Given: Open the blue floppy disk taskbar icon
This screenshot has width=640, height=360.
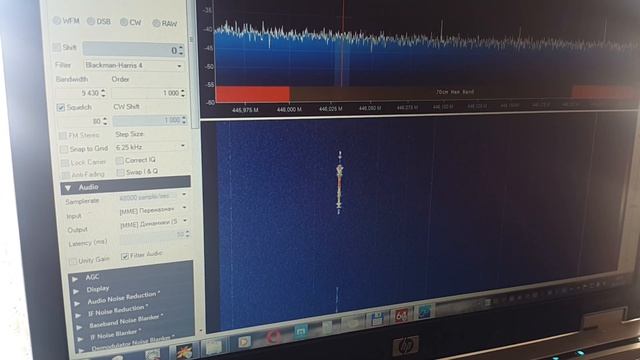Looking at the screenshot, I should tap(377, 319).
